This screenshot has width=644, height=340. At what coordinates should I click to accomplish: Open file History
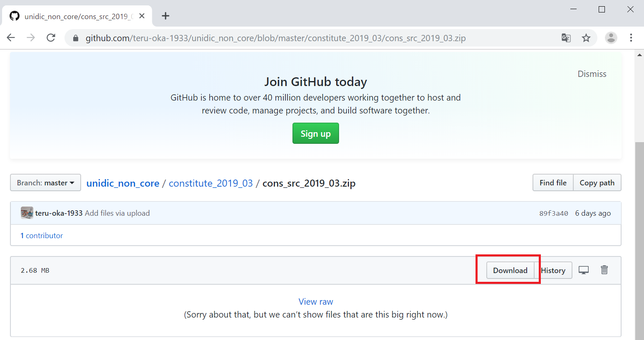553,270
